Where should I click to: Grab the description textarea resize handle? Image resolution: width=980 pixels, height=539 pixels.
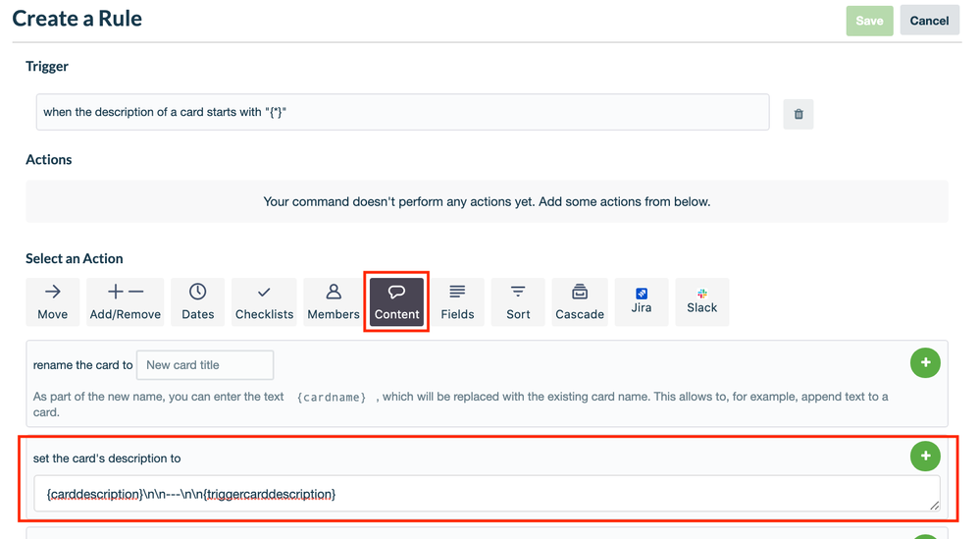pyautogui.click(x=934, y=506)
